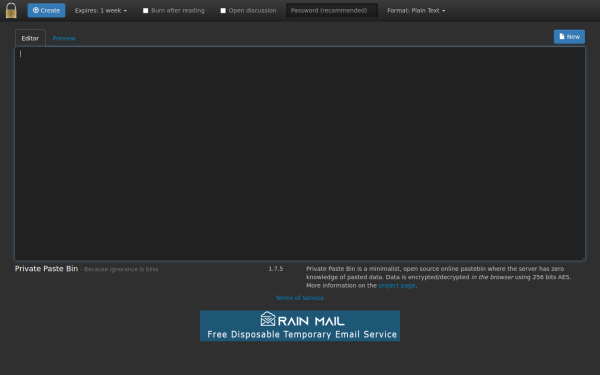
Task: Open the Expires: 1 week dropdown
Action: 101,11
